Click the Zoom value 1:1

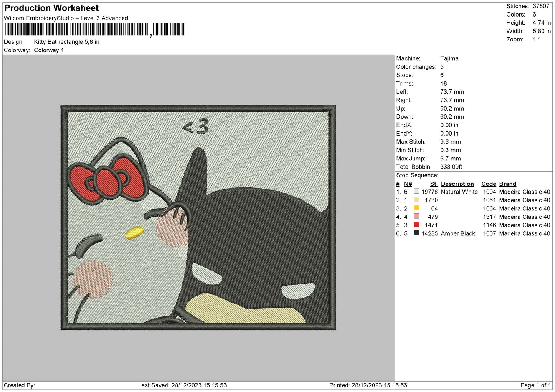click(537, 40)
